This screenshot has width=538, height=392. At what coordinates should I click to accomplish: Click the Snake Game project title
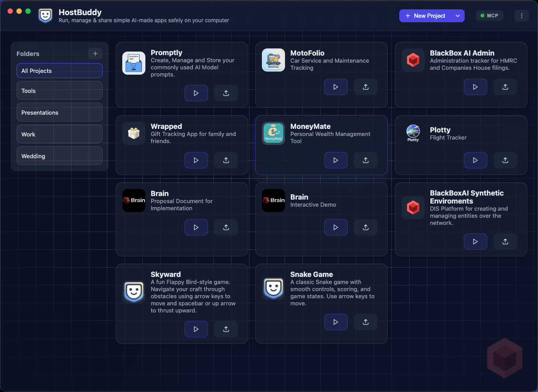click(312, 274)
